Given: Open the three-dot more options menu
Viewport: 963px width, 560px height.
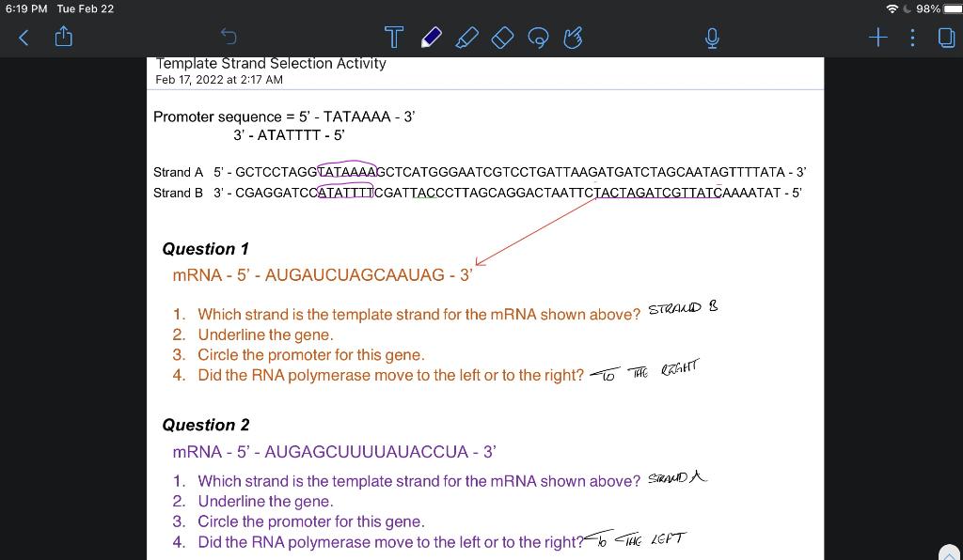Looking at the screenshot, I should pyautogui.click(x=912, y=38).
